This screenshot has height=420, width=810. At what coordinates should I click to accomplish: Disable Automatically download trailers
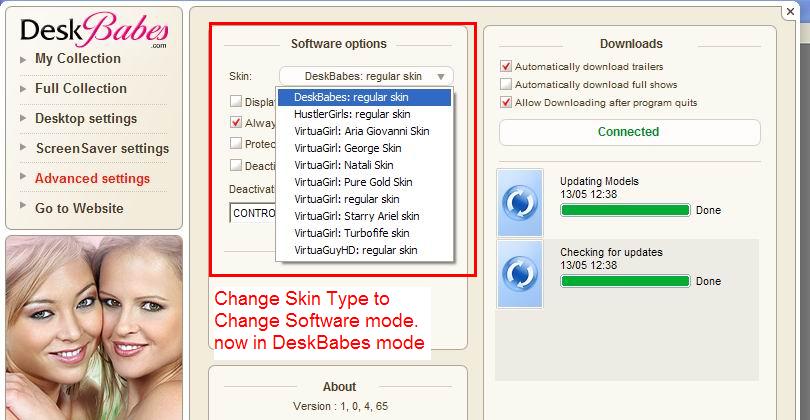506,66
